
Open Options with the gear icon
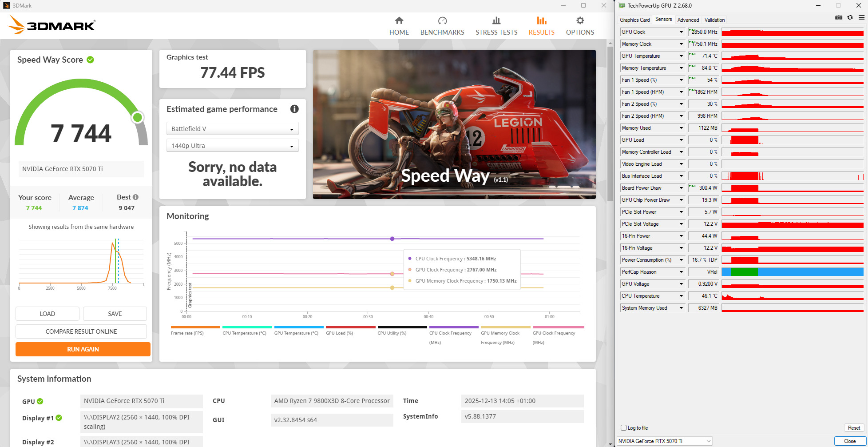580,20
